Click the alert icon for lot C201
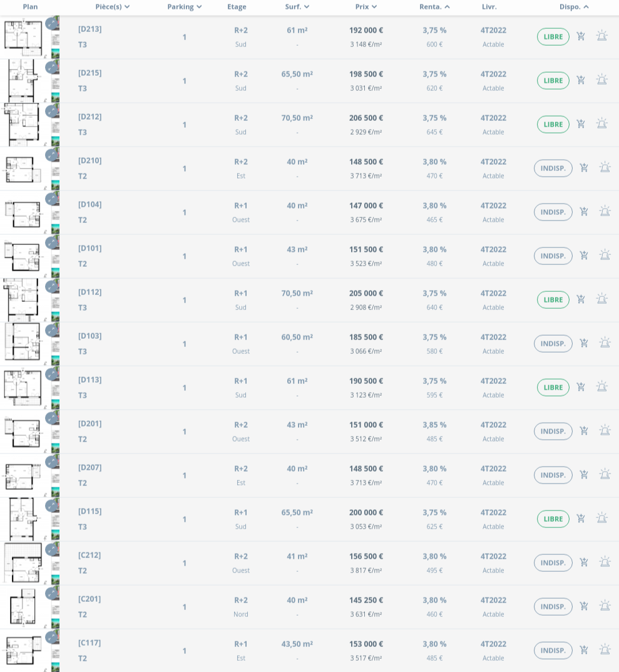 tap(605, 606)
